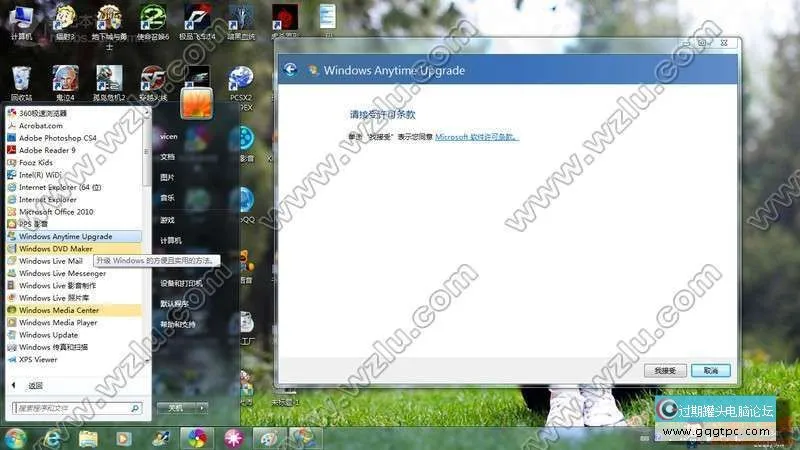The width and height of the screenshot is (800, 450).
Task: Open 设备和打印机 in Start menu
Action: pyautogui.click(x=181, y=283)
